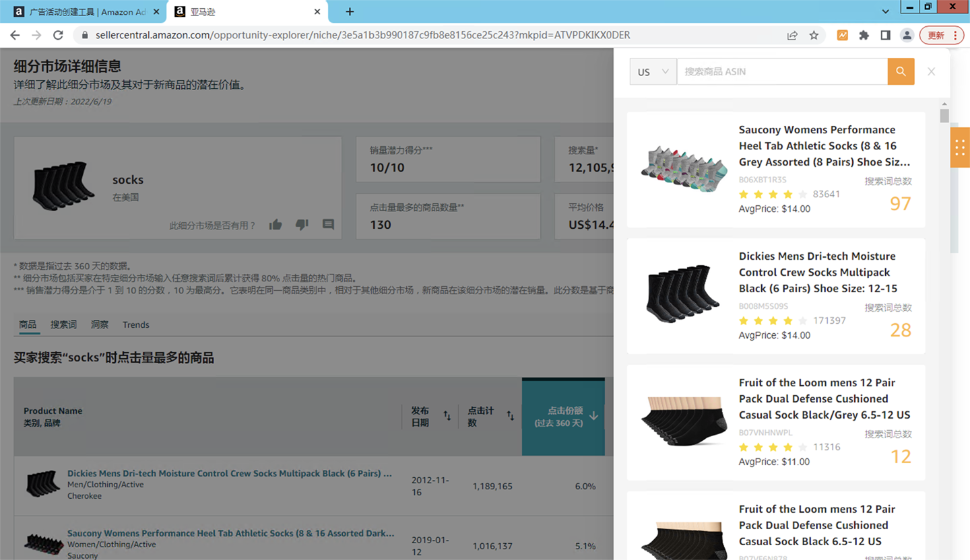The width and height of the screenshot is (970, 560).
Task: Switch to the 搜索词 tab
Action: (x=63, y=324)
